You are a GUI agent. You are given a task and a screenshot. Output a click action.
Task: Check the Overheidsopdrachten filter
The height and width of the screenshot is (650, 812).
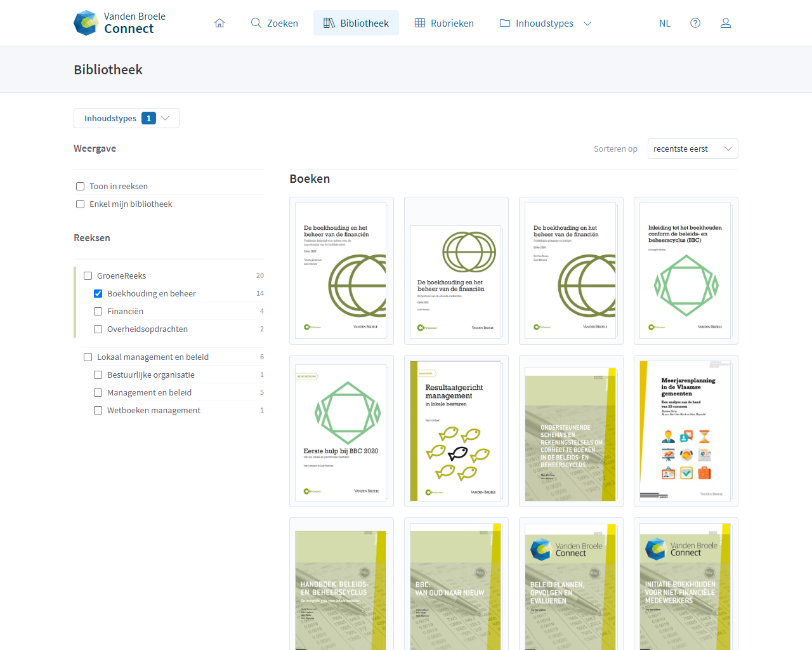98,329
